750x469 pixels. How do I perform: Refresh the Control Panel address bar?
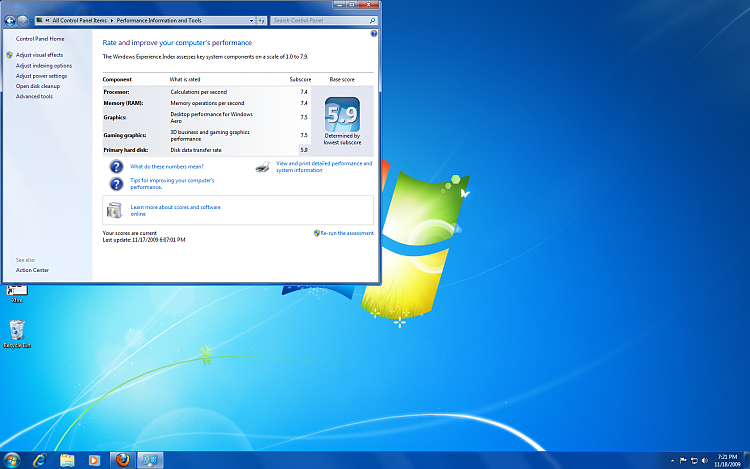pyautogui.click(x=262, y=21)
